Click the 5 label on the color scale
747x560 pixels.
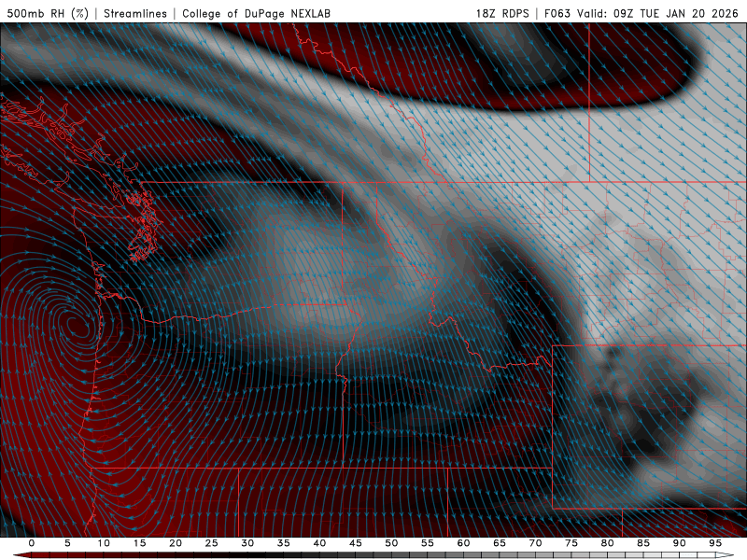click(x=67, y=543)
